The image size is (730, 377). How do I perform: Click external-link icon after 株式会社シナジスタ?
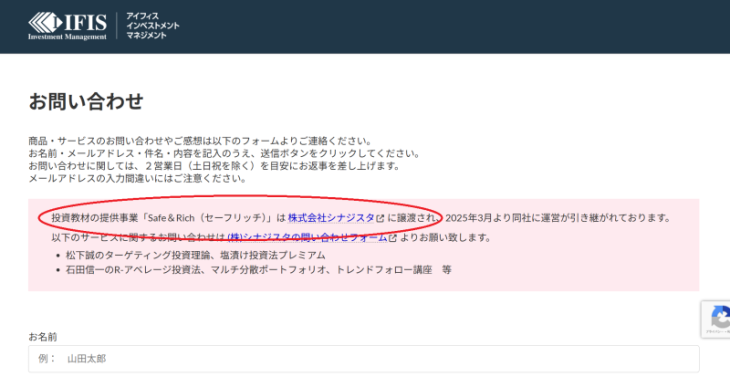point(380,218)
